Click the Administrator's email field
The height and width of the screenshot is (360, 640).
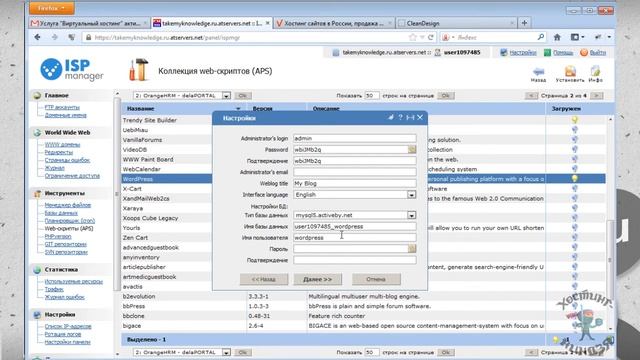coord(355,172)
